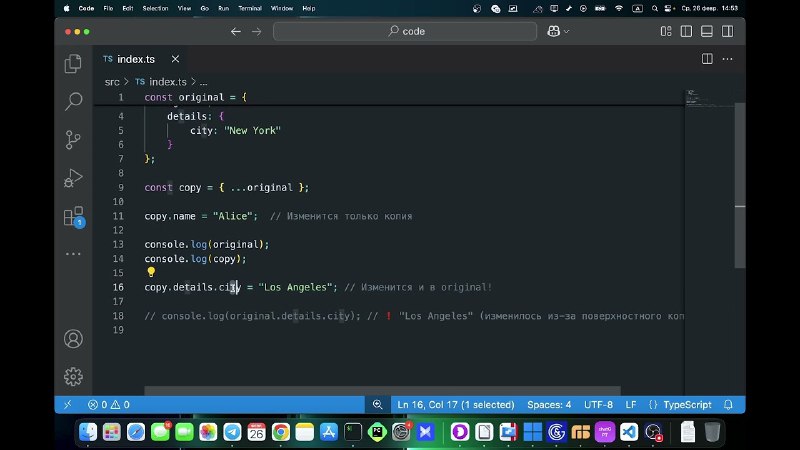This screenshot has width=800, height=450.
Task: Open the Manage gear menu
Action: coord(73,377)
